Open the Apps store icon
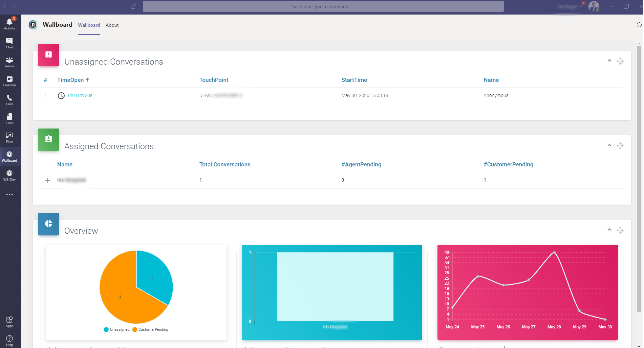644x348 pixels. coord(9,322)
